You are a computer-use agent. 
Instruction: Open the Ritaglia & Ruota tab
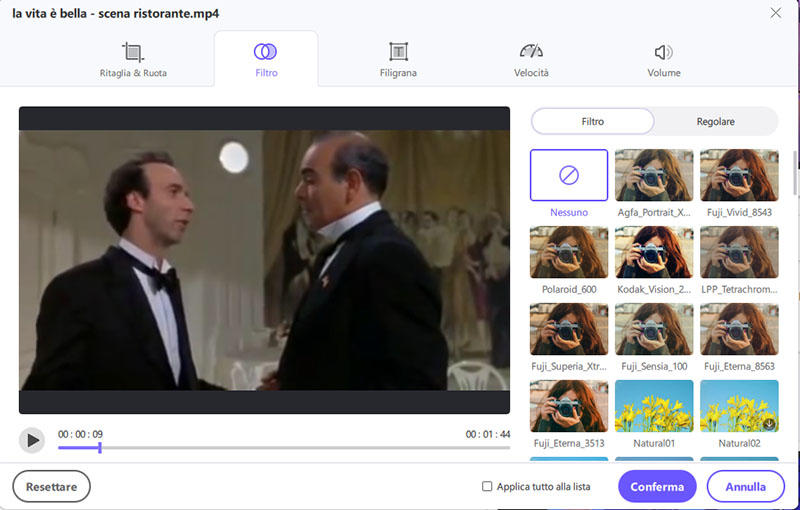point(133,60)
